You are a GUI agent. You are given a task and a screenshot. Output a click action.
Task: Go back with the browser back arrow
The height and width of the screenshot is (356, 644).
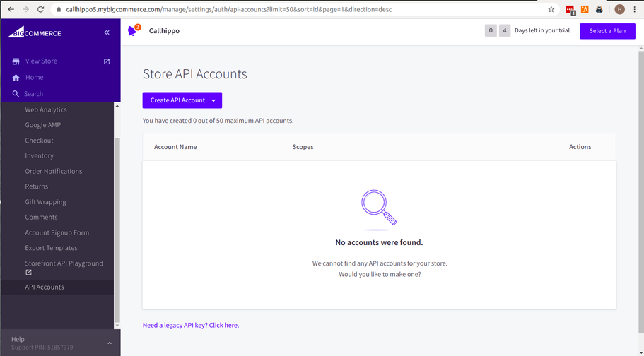coord(11,9)
